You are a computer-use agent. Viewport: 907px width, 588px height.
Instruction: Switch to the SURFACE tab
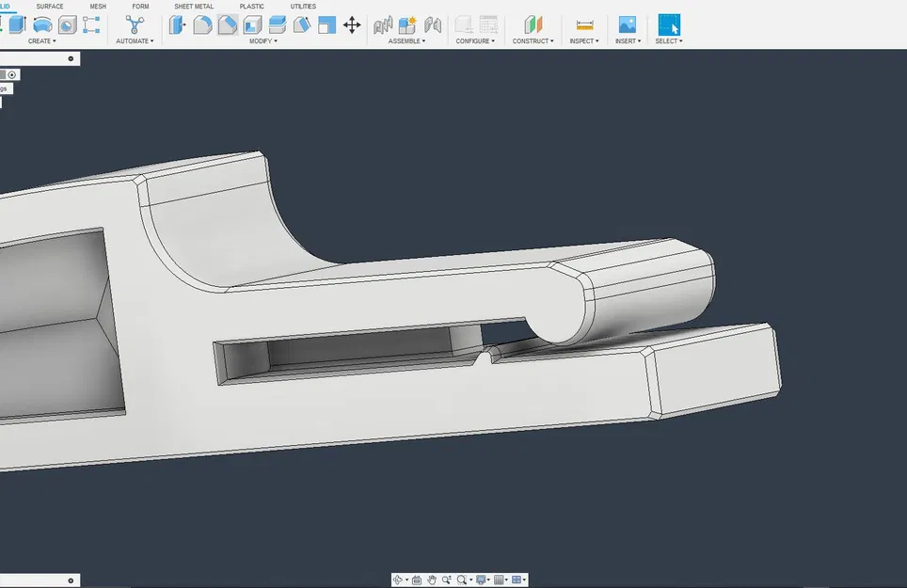[x=50, y=7]
